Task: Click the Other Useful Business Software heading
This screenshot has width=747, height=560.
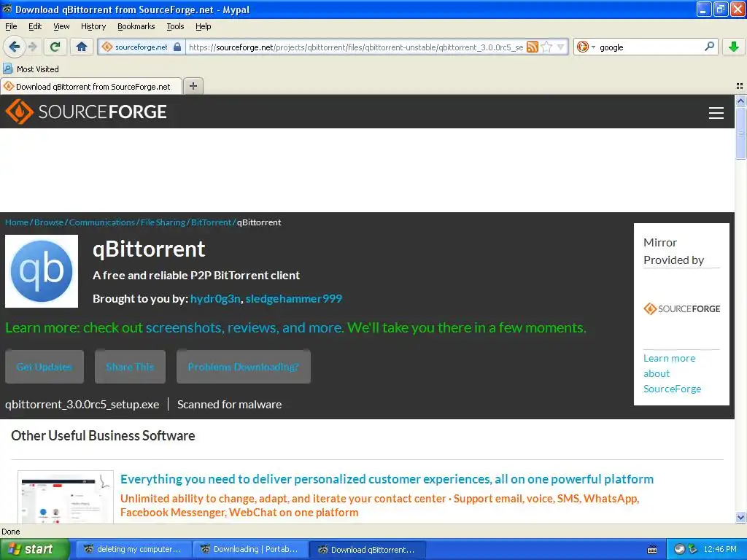Action: point(103,436)
